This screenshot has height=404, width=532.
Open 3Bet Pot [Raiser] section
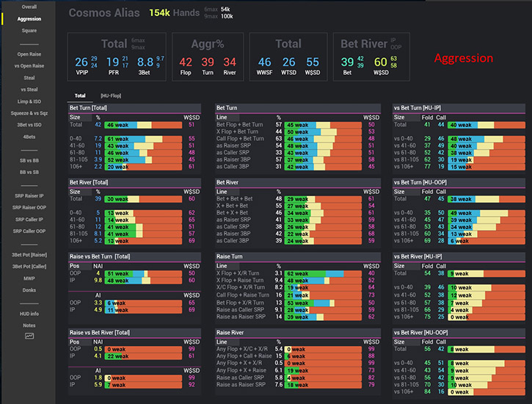[x=29, y=254]
